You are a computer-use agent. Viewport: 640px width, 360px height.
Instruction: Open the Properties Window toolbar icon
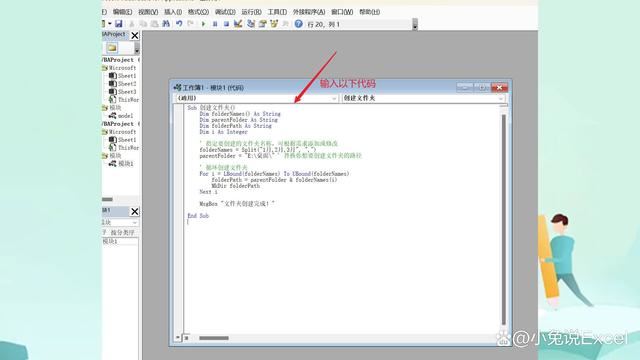(x=262, y=24)
